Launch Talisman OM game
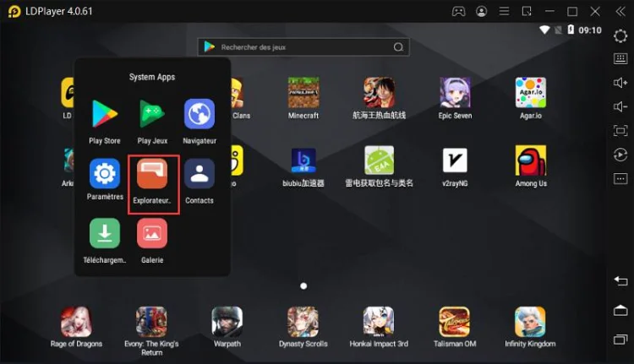Image resolution: width=634 pixels, height=364 pixels. point(455,322)
